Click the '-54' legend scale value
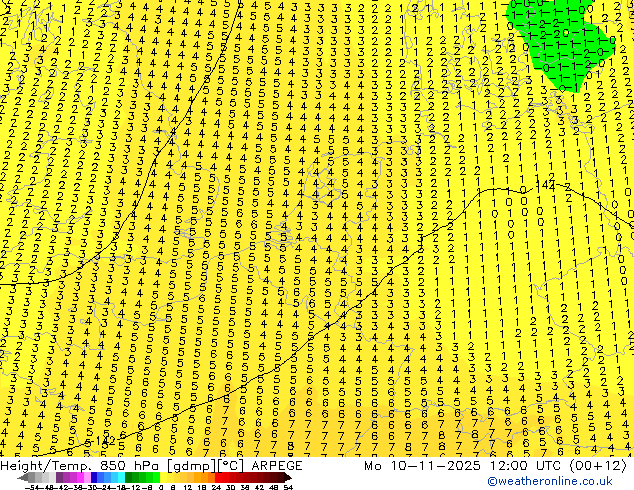 click(x=32, y=487)
